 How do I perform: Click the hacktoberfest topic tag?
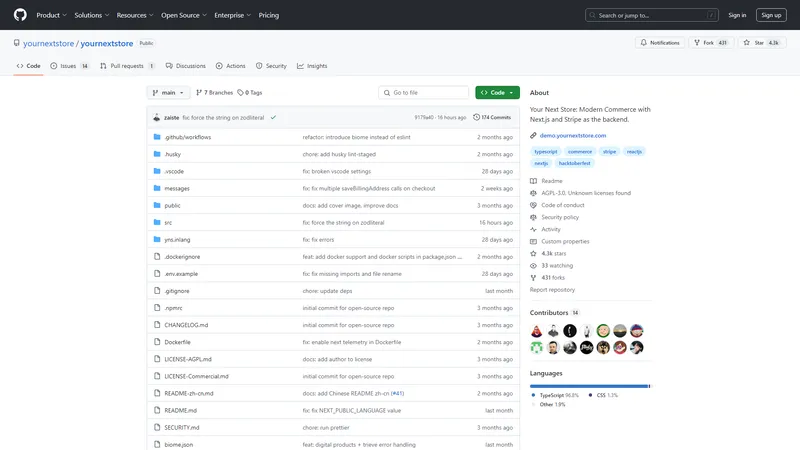tap(574, 163)
